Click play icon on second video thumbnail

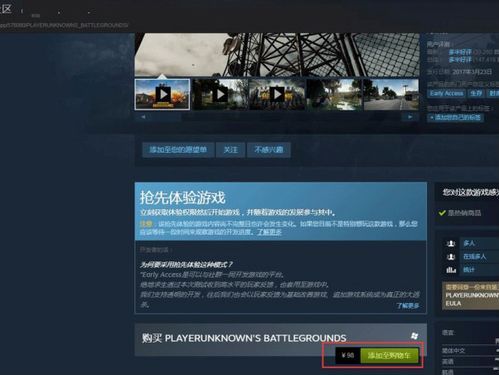[220, 95]
